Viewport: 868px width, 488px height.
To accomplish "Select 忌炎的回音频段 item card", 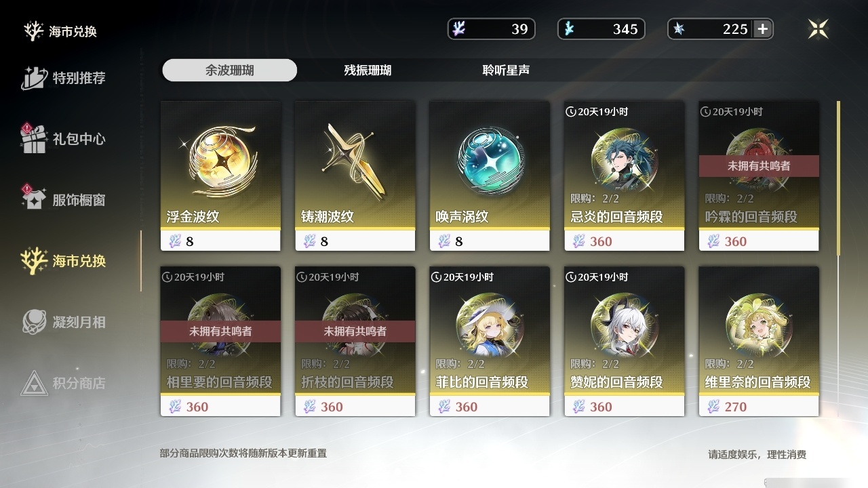I will (624, 176).
